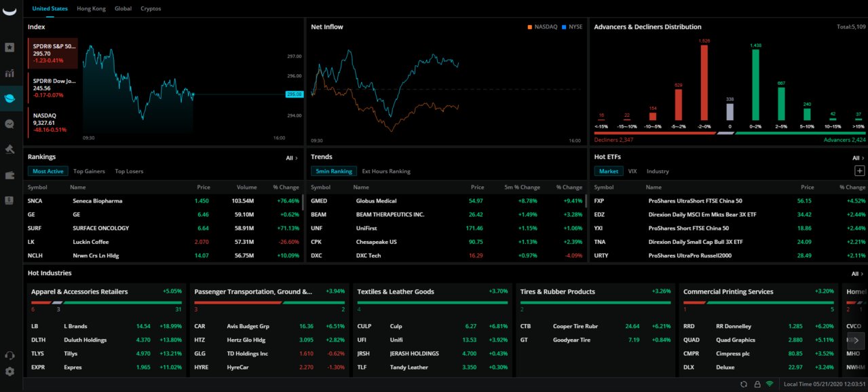The width and height of the screenshot is (868, 392).
Task: Open the URTY ProShares UltraPro Russell2000 row
Action: coord(730,255)
